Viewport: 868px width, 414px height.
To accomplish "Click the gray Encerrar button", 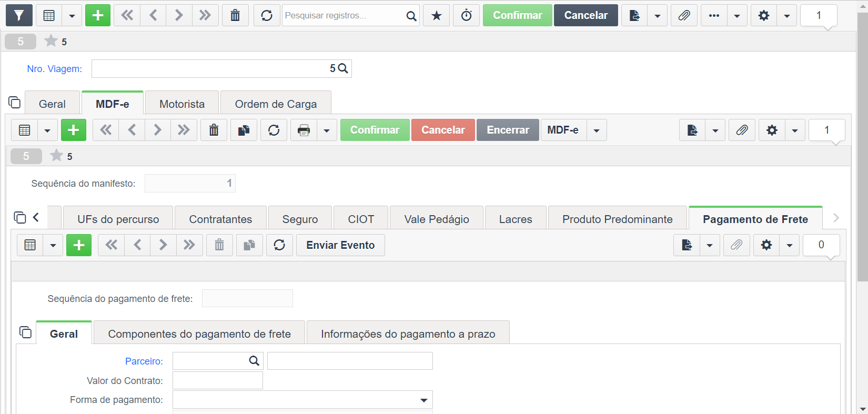I will click(508, 130).
